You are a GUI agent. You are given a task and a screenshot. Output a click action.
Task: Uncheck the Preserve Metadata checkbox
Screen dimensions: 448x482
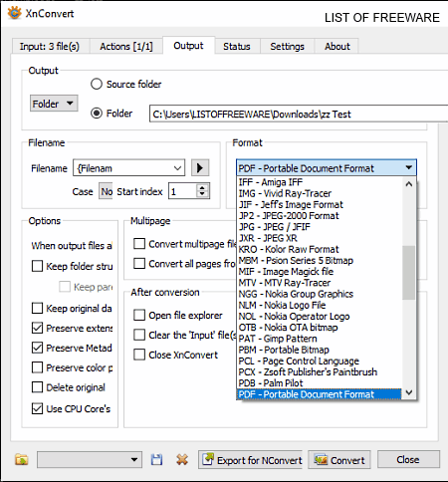37,348
